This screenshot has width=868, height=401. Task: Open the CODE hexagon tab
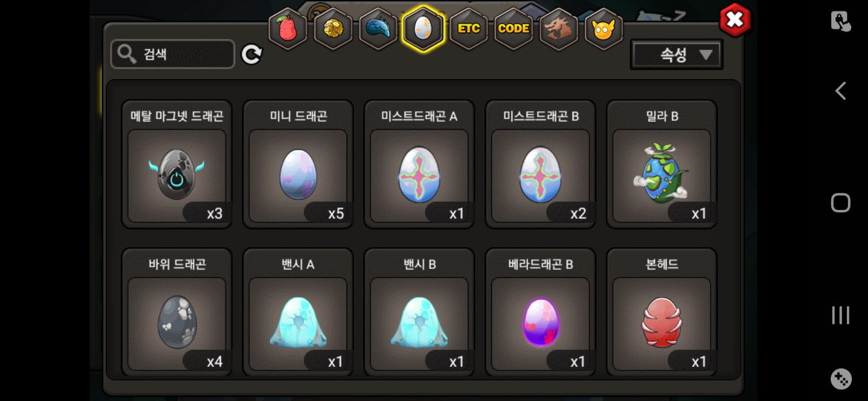pos(514,28)
